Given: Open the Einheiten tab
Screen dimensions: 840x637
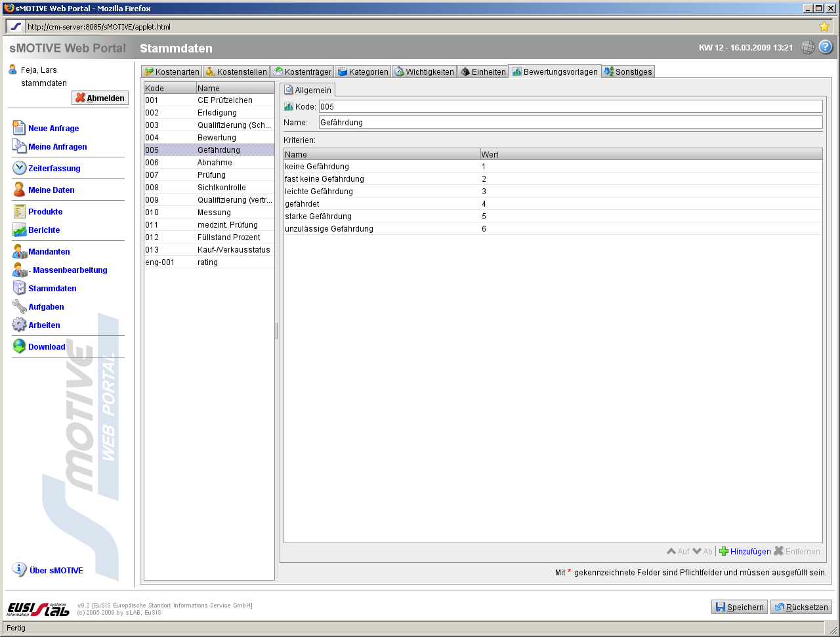Looking at the screenshot, I should 482,72.
